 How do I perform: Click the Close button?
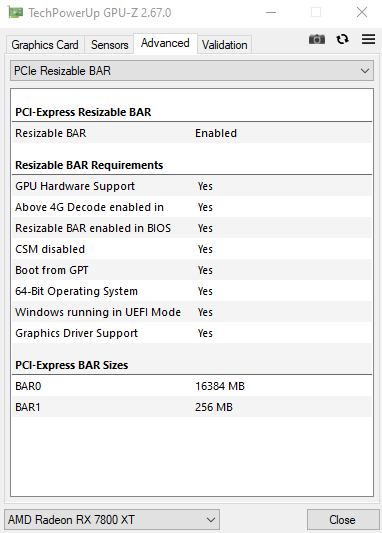pos(343,519)
